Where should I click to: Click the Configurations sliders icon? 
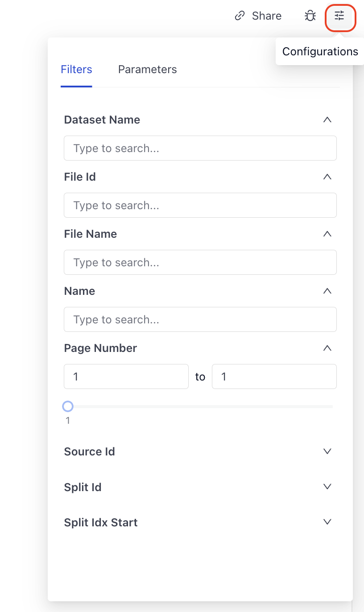(340, 16)
